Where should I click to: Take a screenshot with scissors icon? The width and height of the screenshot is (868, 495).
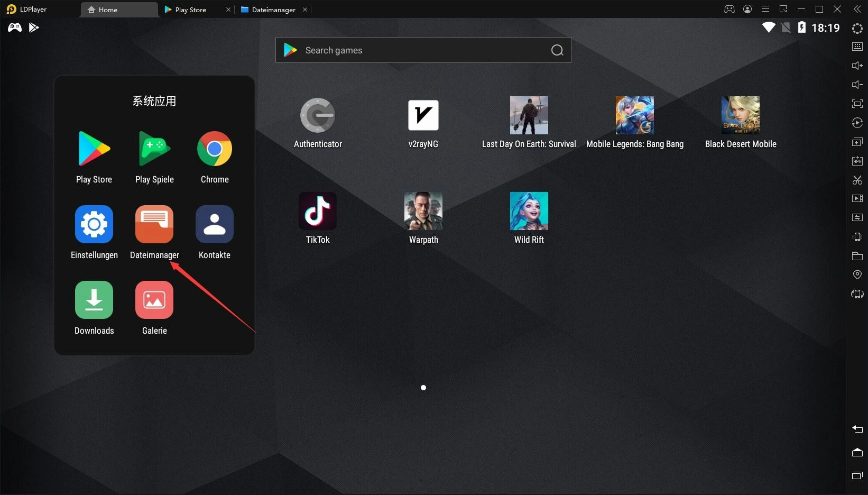[x=857, y=180]
